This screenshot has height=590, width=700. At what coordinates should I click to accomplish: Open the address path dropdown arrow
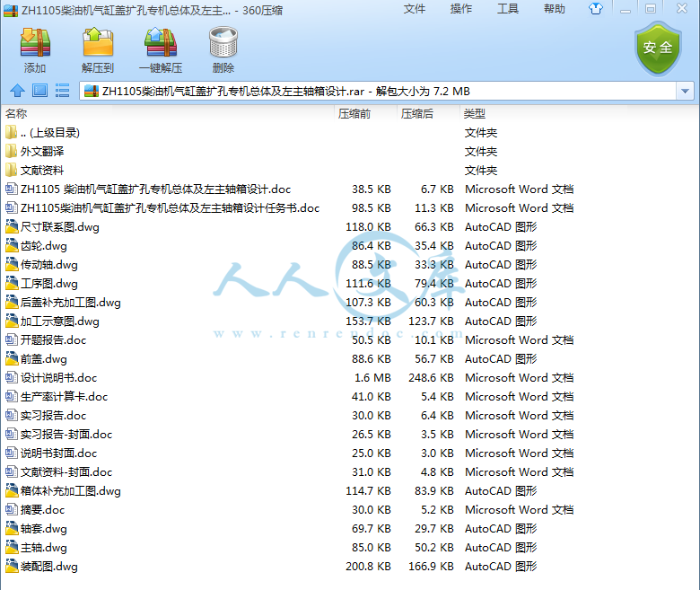[x=685, y=91]
